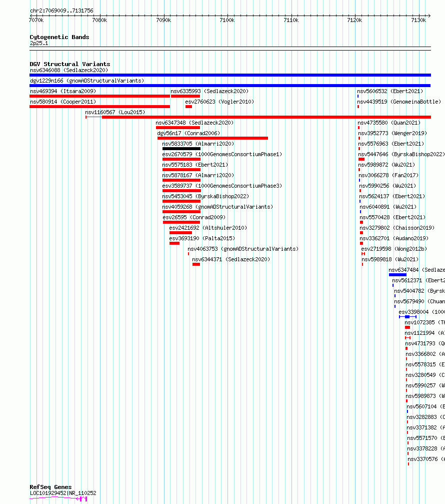Open nsv3362701 (Audano2019) label
The image size is (445, 504).
tap(394, 239)
